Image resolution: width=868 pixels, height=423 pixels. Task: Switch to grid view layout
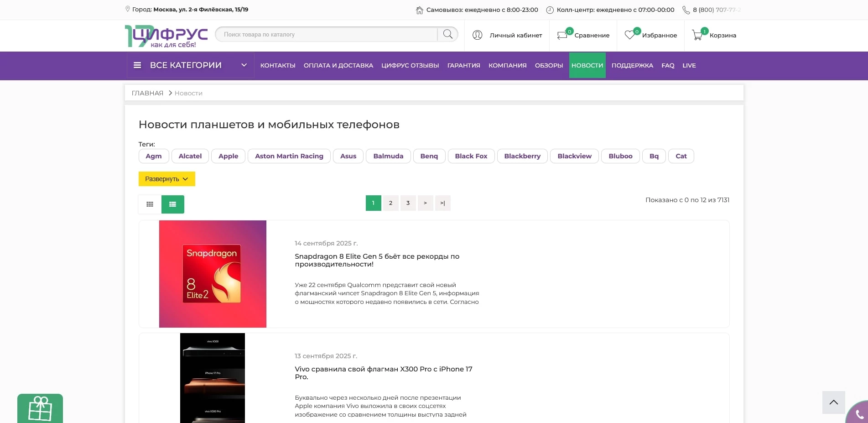(150, 204)
